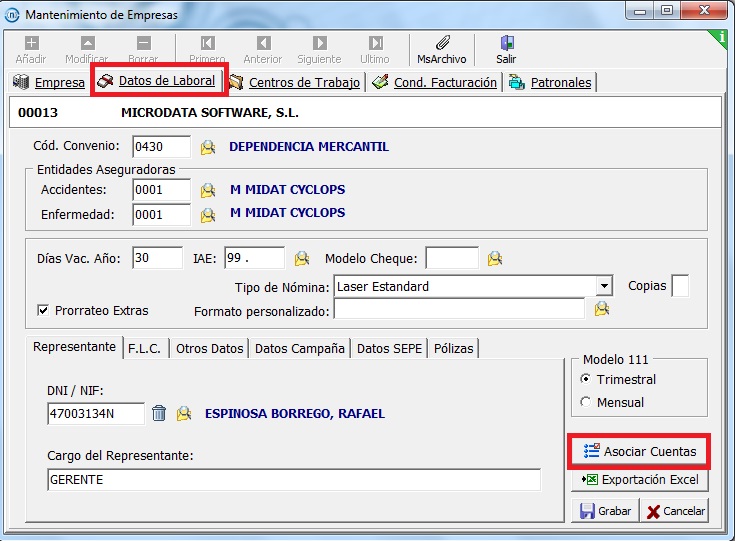Viewport: 735px width, 541px height.
Task: Click M MIDAT CYCLOPS text beside Accidentes
Action: click(x=287, y=189)
